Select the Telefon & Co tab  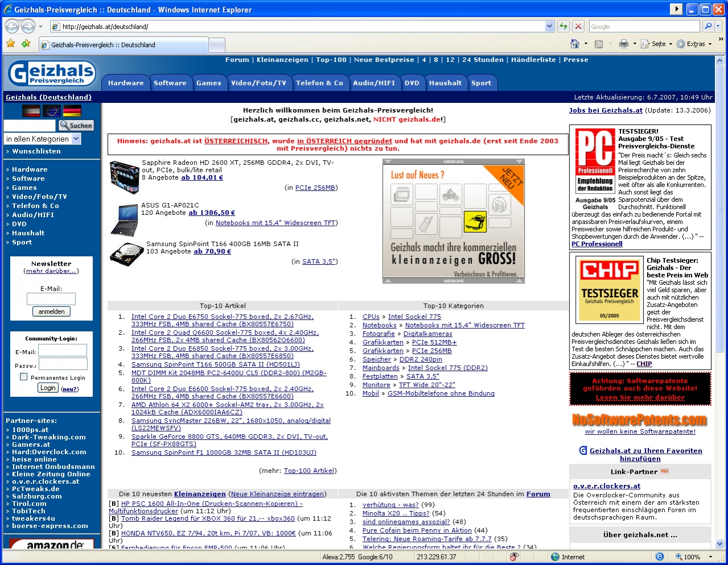(320, 83)
